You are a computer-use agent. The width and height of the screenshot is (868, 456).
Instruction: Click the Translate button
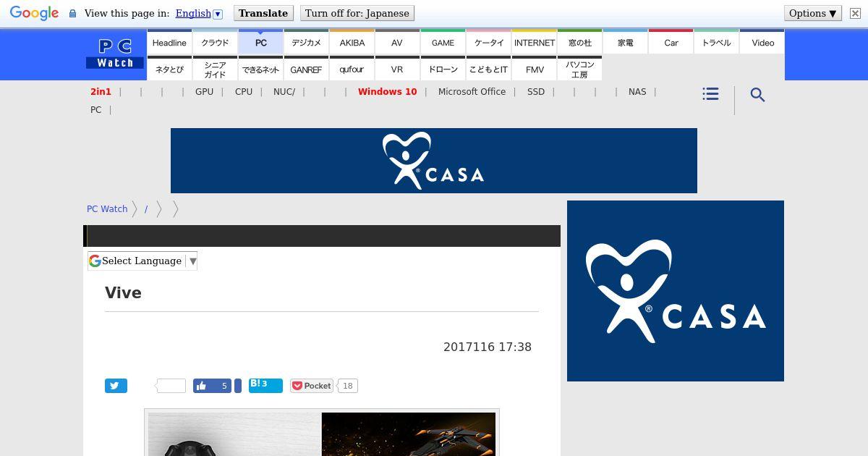[263, 13]
